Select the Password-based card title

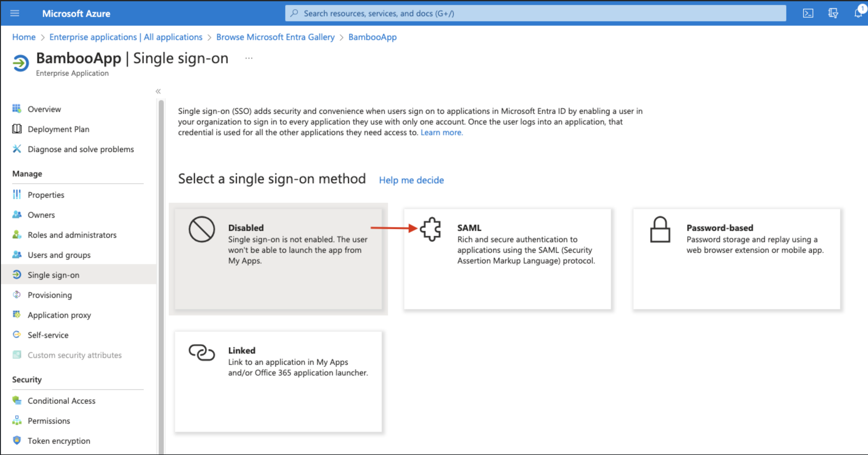point(720,228)
